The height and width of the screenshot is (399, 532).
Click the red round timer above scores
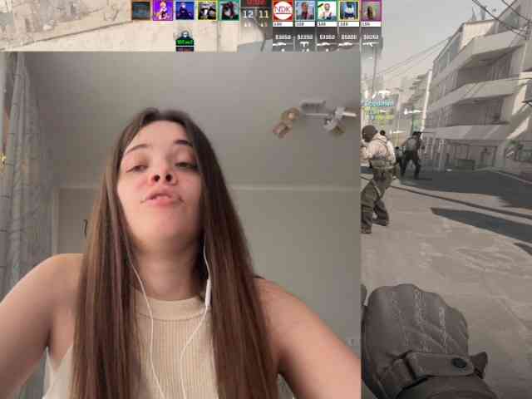click(256, 3)
